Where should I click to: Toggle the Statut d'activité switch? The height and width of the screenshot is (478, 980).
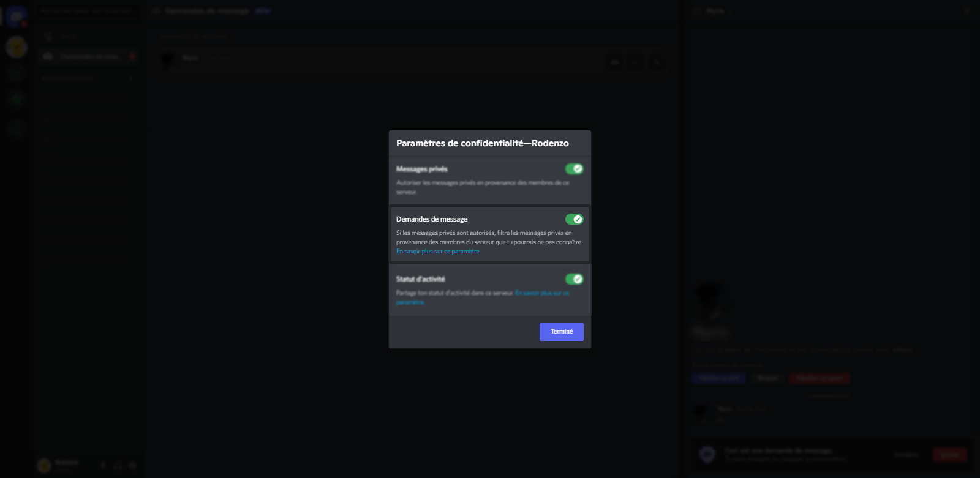pos(574,279)
